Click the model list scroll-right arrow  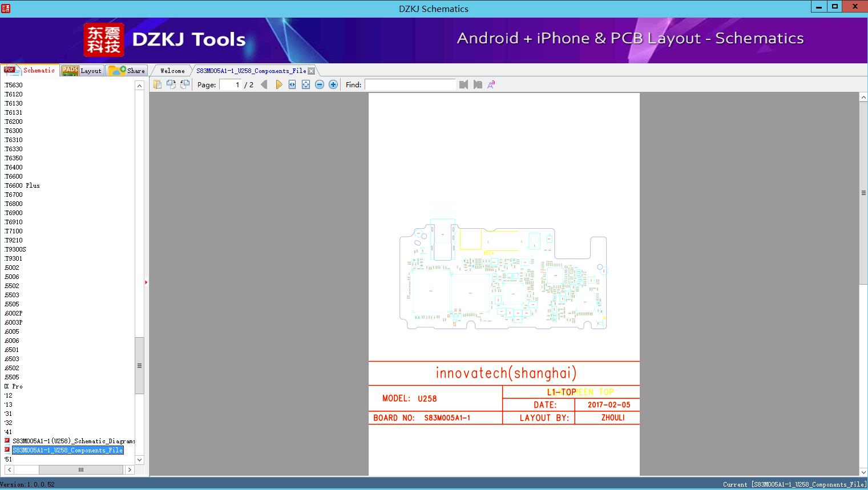pyautogui.click(x=130, y=469)
